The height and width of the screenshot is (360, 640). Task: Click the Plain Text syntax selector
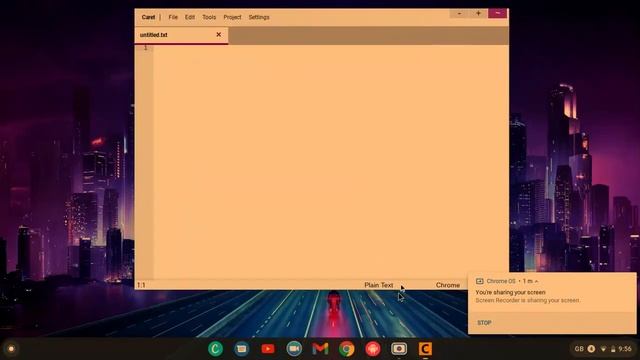click(378, 285)
